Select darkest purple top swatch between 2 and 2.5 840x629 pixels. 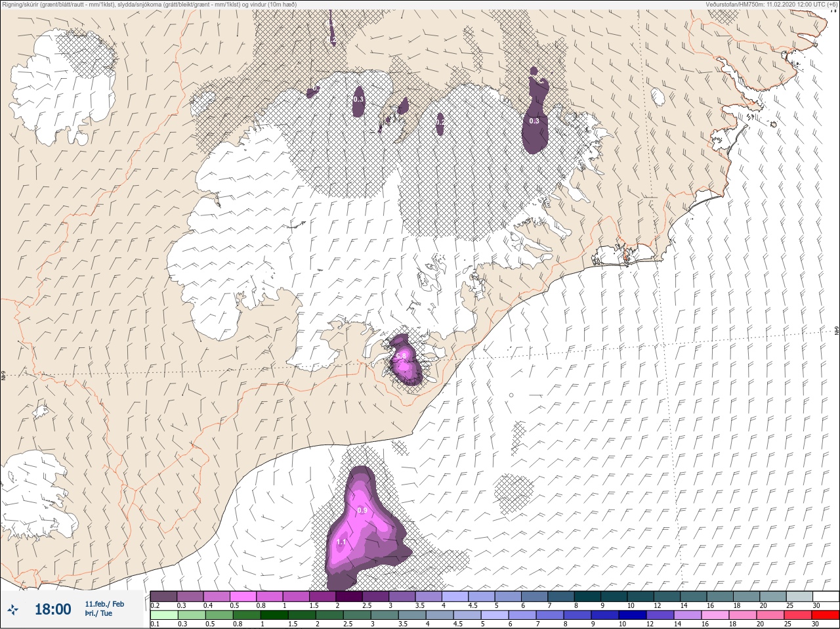350,596
